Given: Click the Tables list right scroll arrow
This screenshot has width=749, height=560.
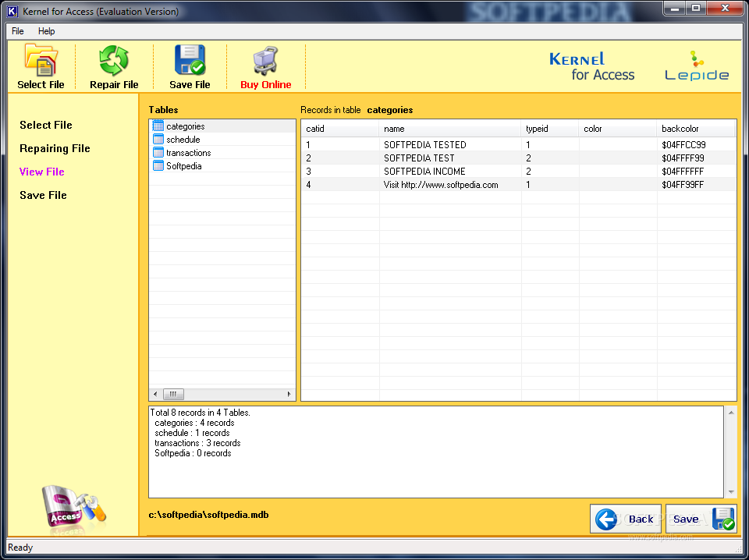Looking at the screenshot, I should click(x=289, y=395).
